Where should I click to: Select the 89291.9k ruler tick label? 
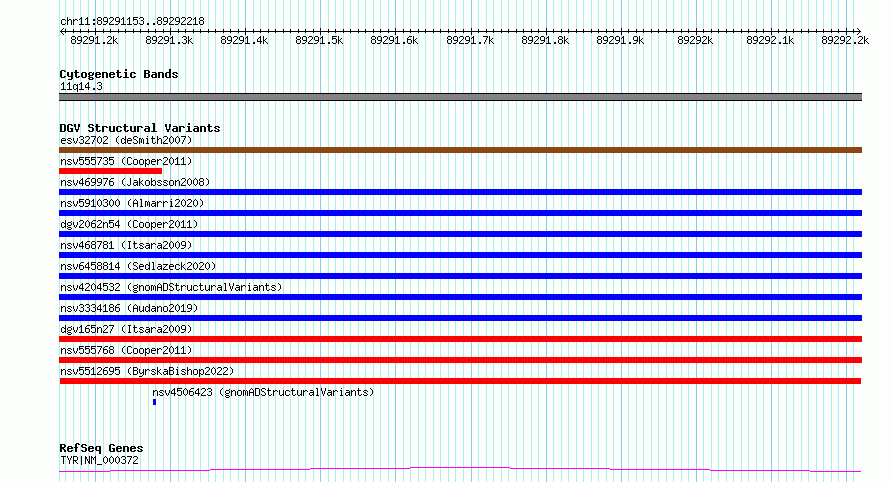point(620,41)
